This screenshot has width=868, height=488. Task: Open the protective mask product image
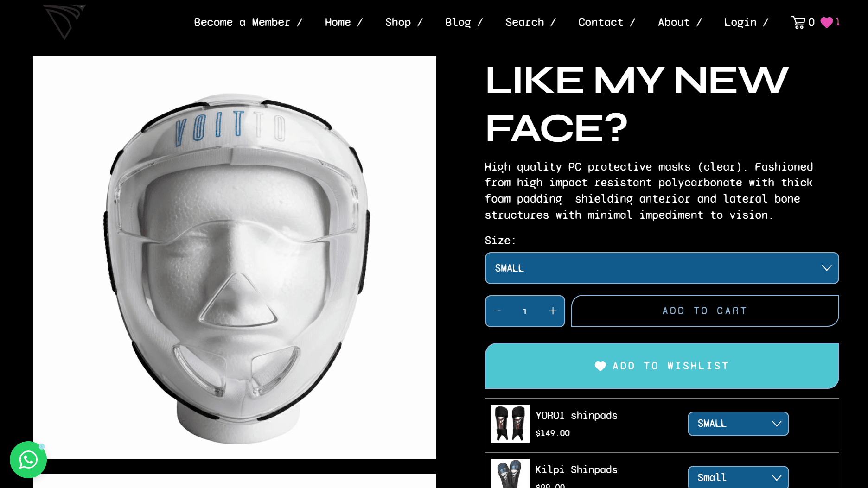(x=235, y=258)
